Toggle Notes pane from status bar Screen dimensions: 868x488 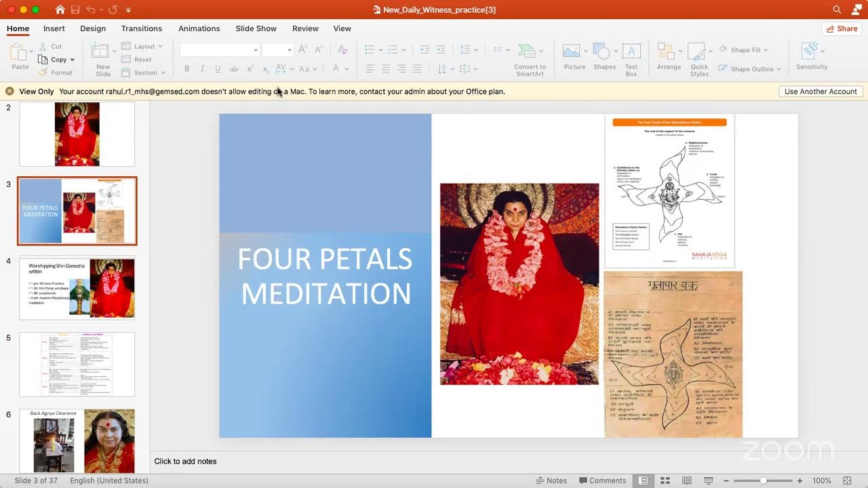pyautogui.click(x=551, y=481)
